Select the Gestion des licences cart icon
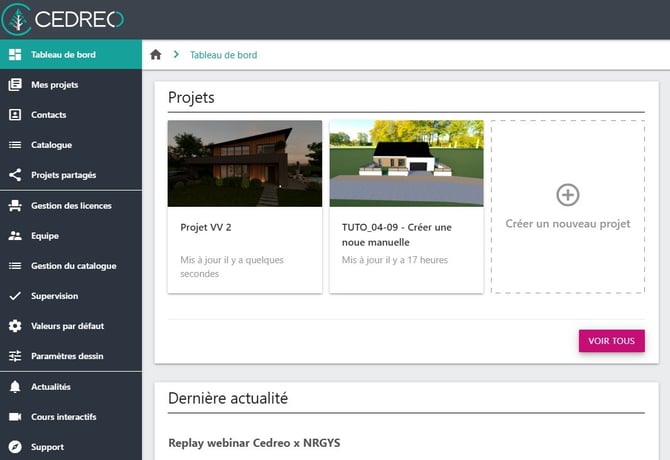The height and width of the screenshot is (460, 670). pyautogui.click(x=15, y=206)
